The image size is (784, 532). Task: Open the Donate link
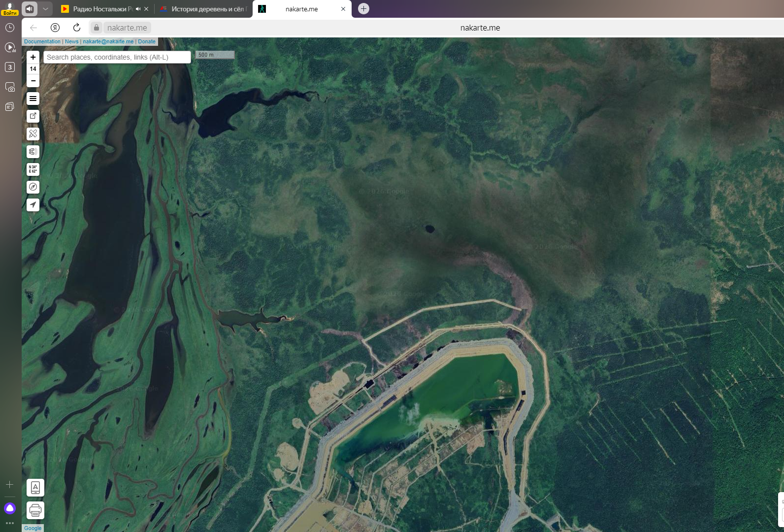point(147,42)
